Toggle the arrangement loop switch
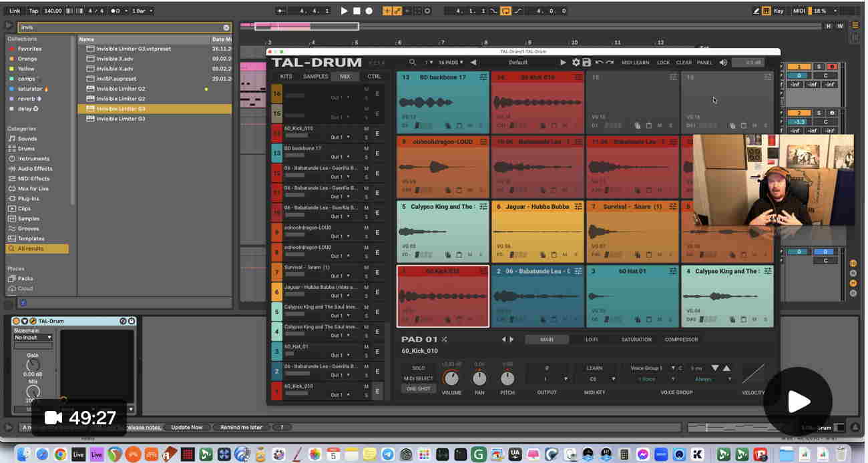Screen dimensions: 868x463 [505, 11]
